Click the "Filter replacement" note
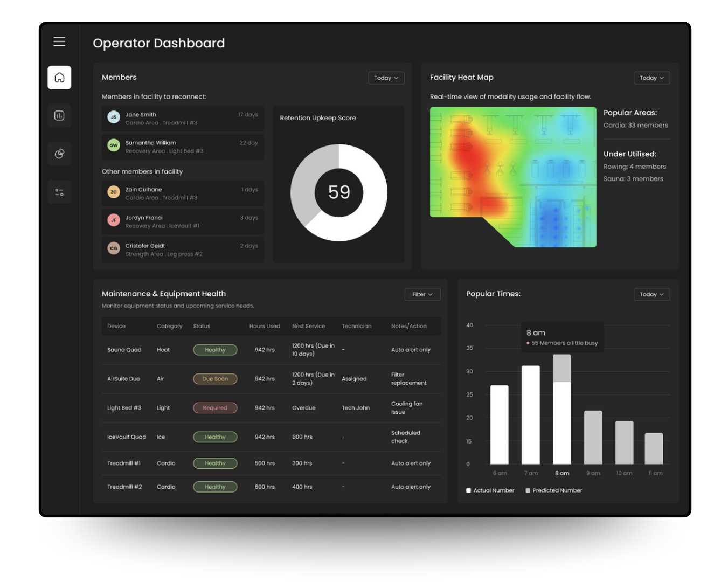 (409, 379)
